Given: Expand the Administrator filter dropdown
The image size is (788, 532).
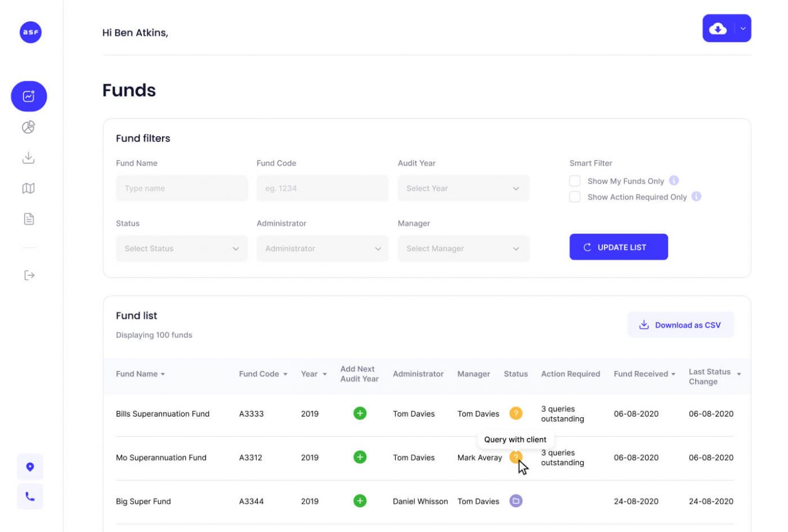Looking at the screenshot, I should 322,249.
